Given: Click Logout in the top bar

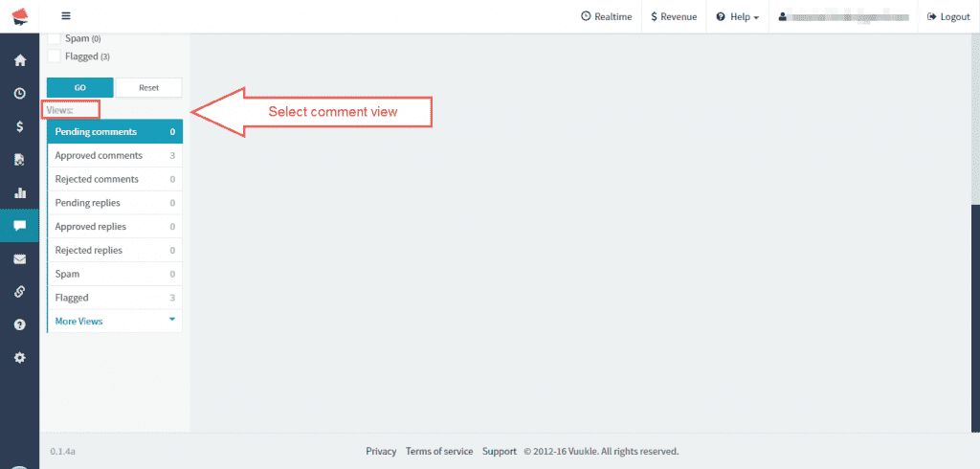Looking at the screenshot, I should 948,16.
